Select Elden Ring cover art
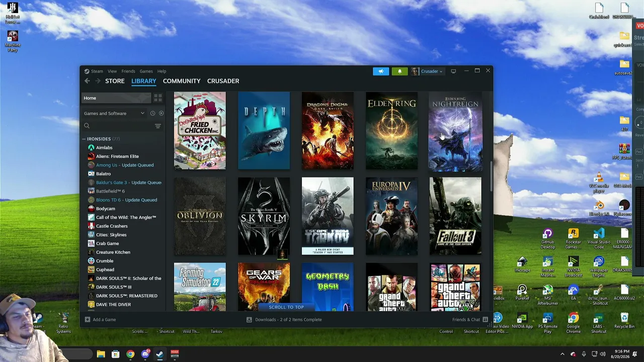This screenshot has width=644, height=362. click(391, 131)
